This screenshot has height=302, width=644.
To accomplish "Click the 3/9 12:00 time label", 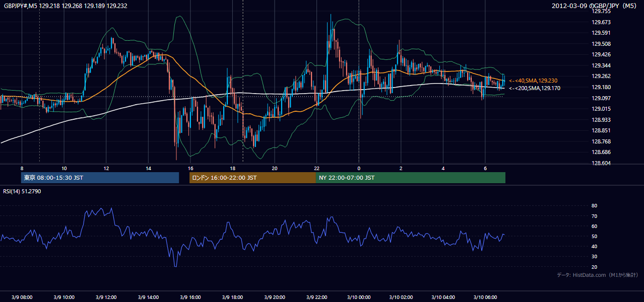I will click(x=106, y=297).
